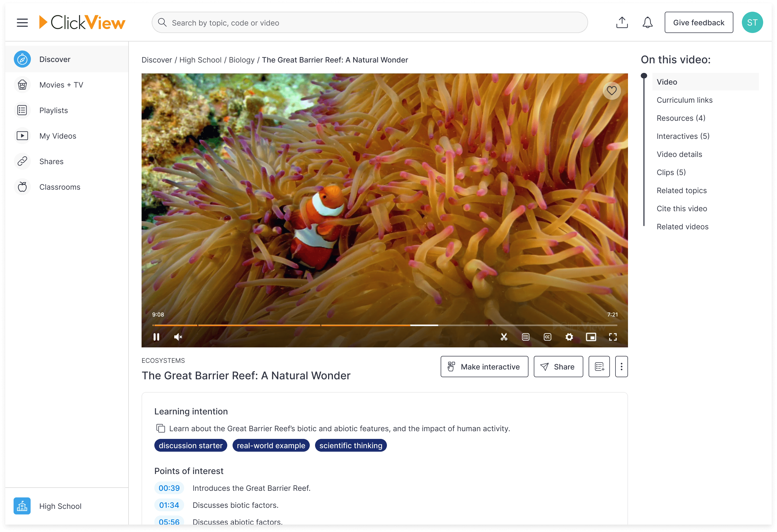The image size is (777, 532).
Task: Open the Classrooms section
Action: (x=60, y=187)
